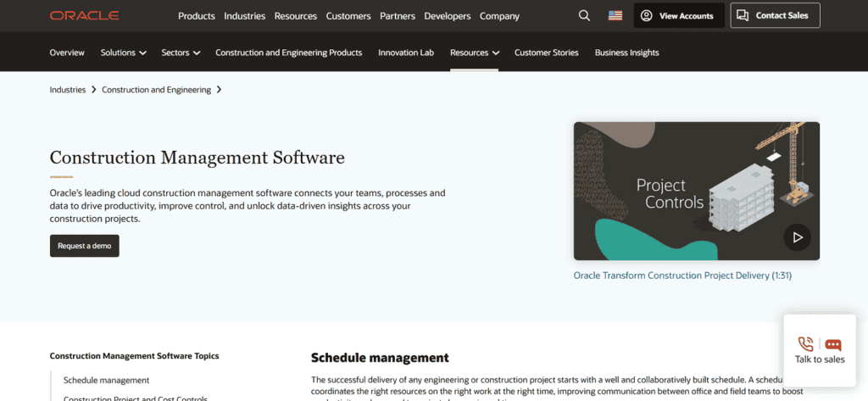Click the chat bubble icon in Contact Sales
This screenshot has height=401, width=868.
pos(743,15)
